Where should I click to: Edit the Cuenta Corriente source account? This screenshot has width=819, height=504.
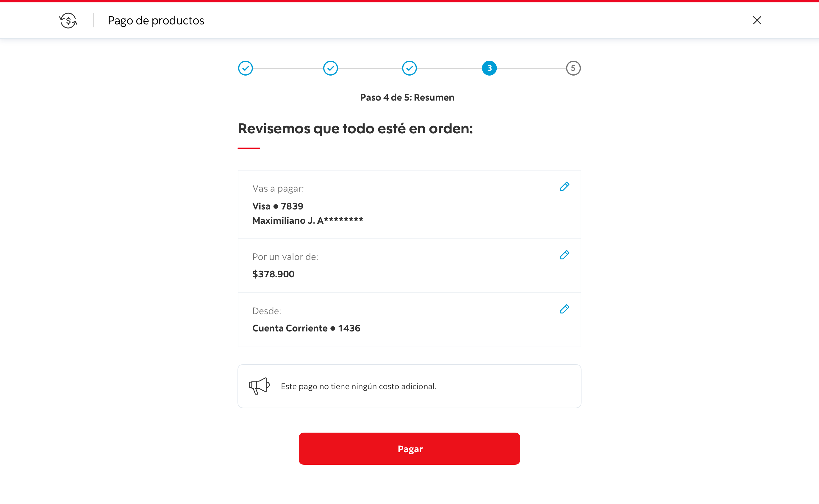pyautogui.click(x=564, y=309)
